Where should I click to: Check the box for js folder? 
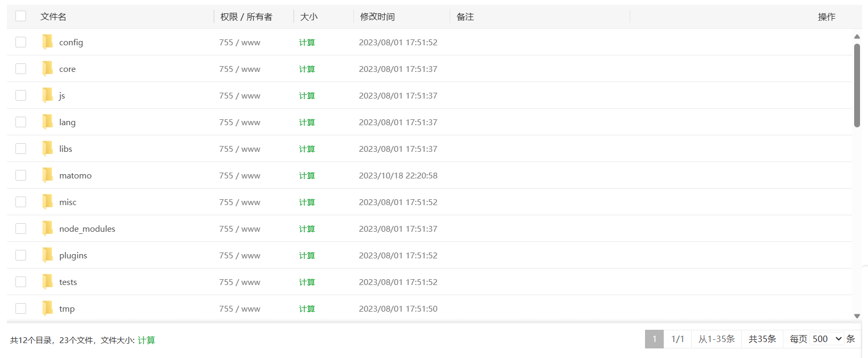click(x=21, y=95)
